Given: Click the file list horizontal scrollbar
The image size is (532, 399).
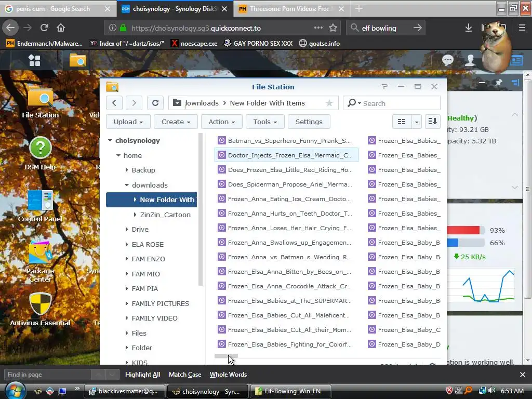Looking at the screenshot, I should [226, 355].
